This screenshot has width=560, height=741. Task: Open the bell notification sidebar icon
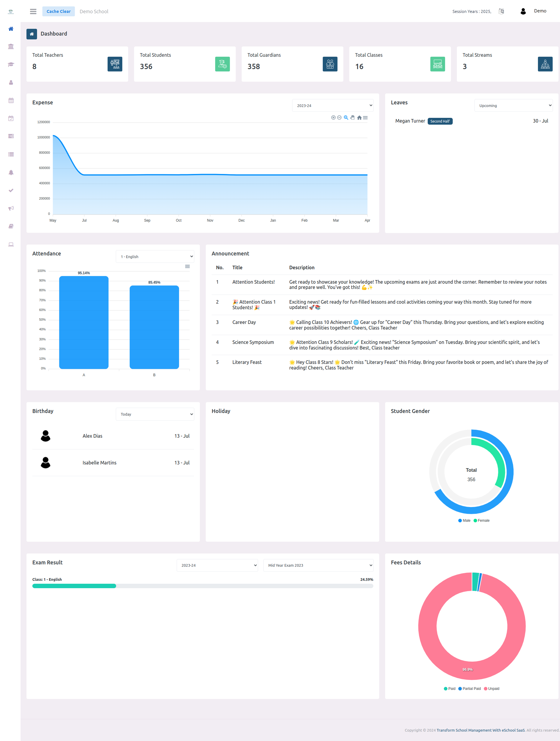pyautogui.click(x=11, y=173)
